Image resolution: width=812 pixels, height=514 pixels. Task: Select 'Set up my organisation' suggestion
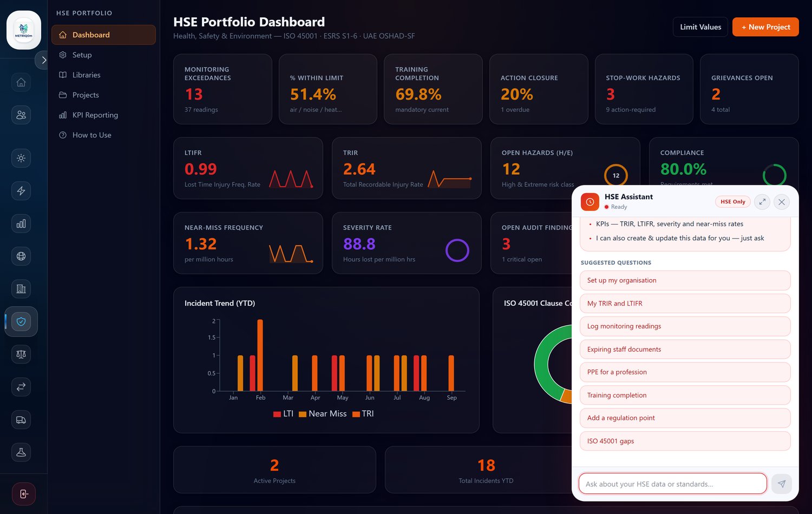(x=685, y=280)
